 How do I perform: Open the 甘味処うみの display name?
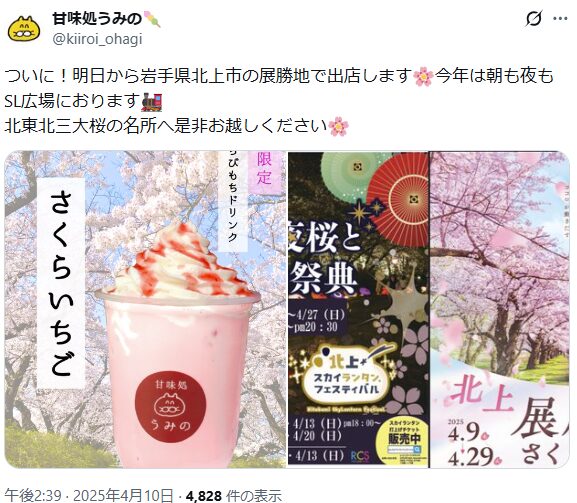(97, 18)
